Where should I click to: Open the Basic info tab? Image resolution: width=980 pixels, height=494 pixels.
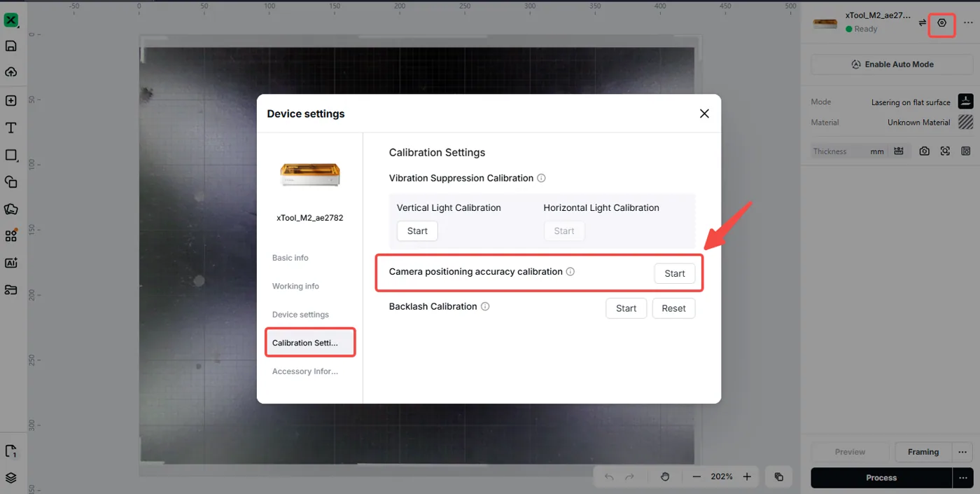[x=290, y=258]
